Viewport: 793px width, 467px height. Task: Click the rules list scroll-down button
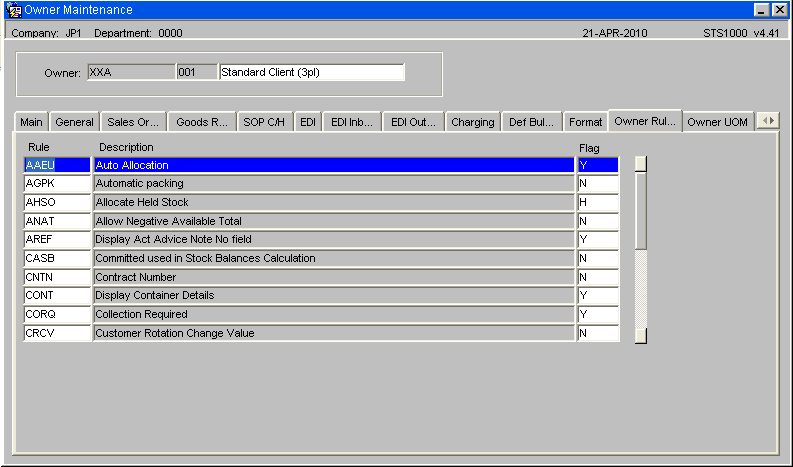tap(641, 336)
